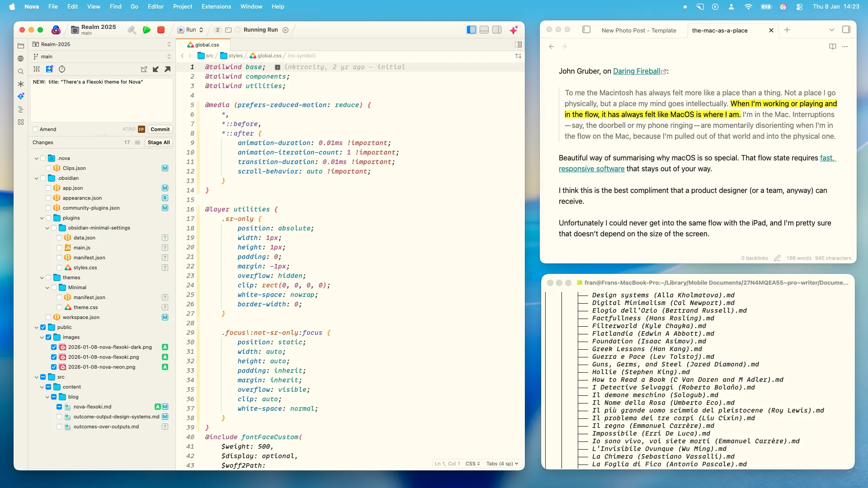Open the Tabs (4 sp) indentation dropdown
The height and width of the screenshot is (488, 868).
502,464
